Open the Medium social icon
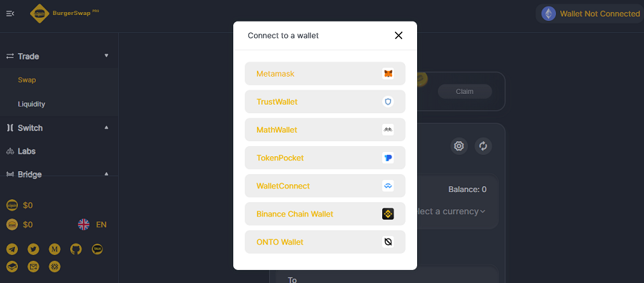The height and width of the screenshot is (283, 644). (x=54, y=249)
